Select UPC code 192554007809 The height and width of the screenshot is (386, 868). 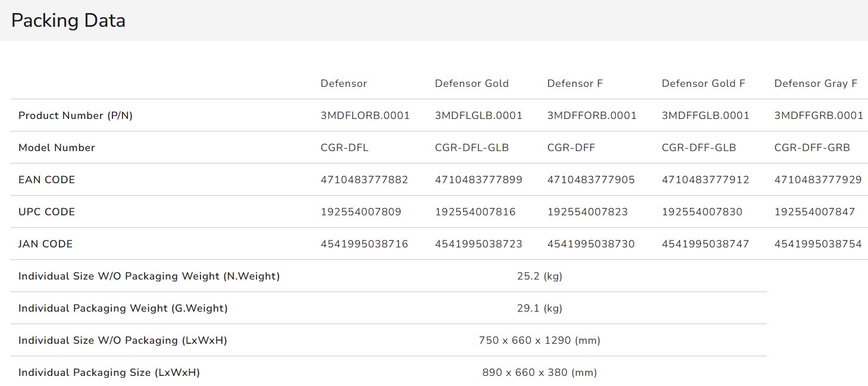click(x=361, y=212)
